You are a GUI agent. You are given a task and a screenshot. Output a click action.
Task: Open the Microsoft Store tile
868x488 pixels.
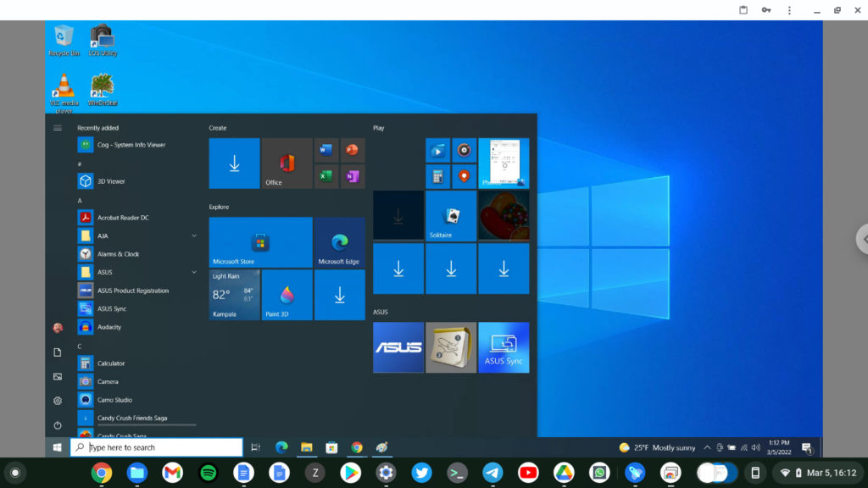point(260,242)
